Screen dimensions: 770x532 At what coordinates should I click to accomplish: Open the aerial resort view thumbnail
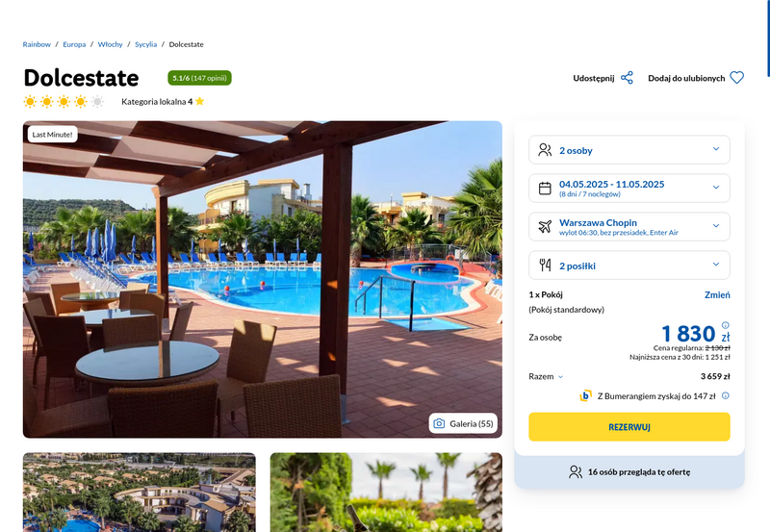pyautogui.click(x=140, y=493)
